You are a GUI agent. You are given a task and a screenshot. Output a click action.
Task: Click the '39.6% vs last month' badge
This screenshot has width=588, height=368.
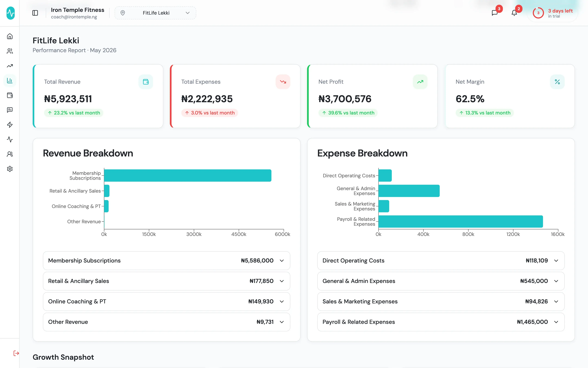[348, 113]
